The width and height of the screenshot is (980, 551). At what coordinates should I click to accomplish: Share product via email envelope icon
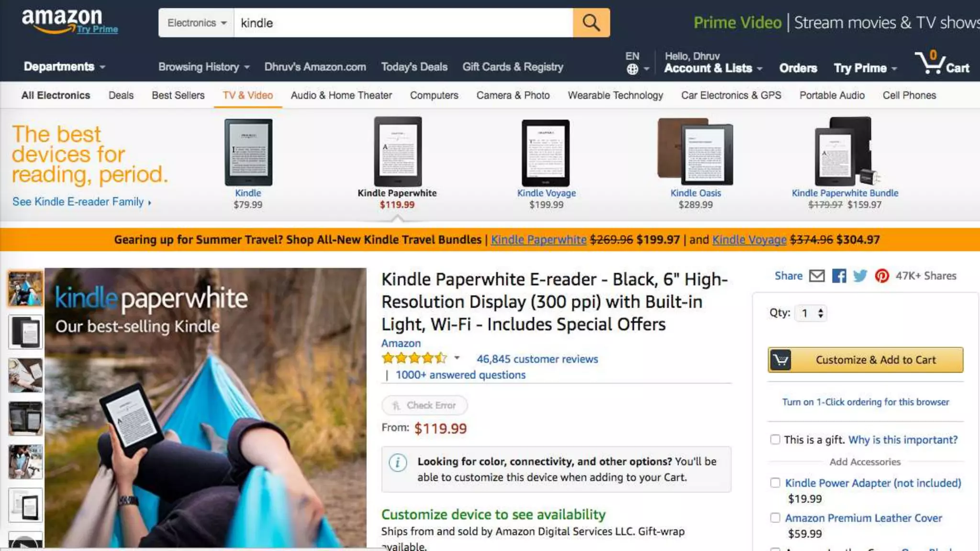tap(817, 276)
